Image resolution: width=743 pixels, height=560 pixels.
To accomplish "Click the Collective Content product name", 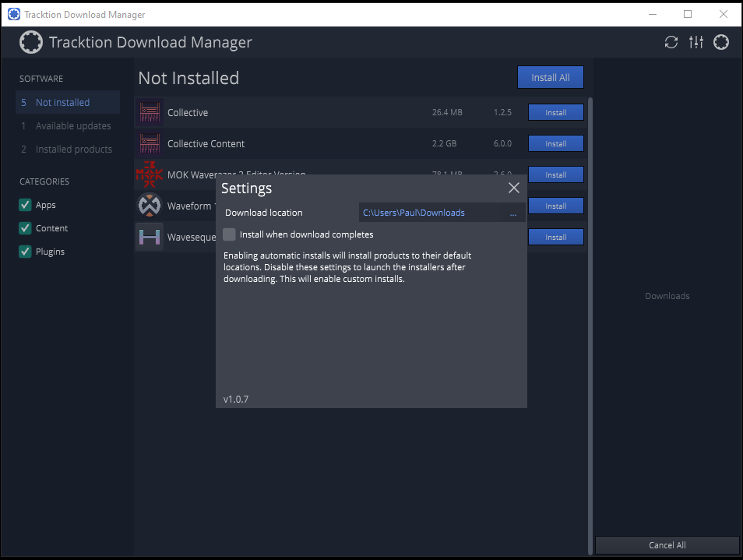I will [x=206, y=143].
